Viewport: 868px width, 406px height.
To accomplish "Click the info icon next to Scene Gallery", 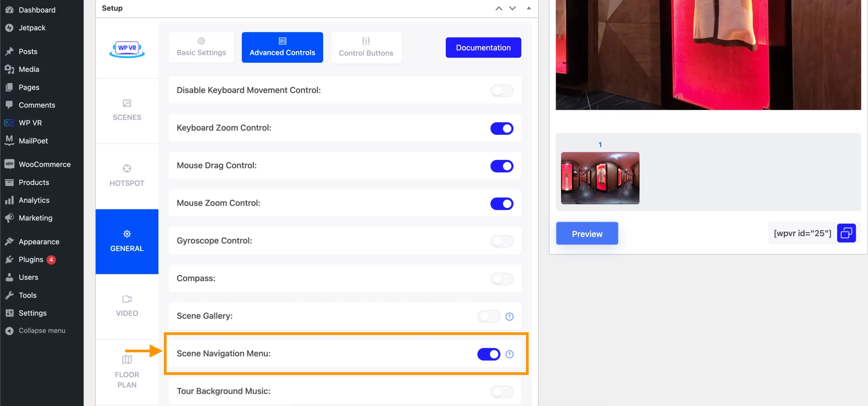I will [x=509, y=317].
